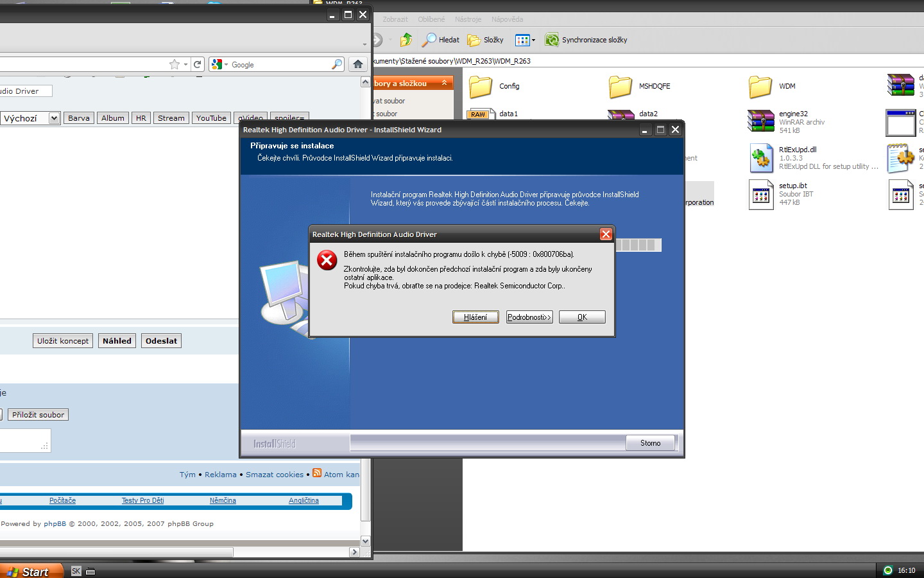The width and height of the screenshot is (924, 578).
Task: Toggle the Složky folders pane button
Action: tap(485, 40)
